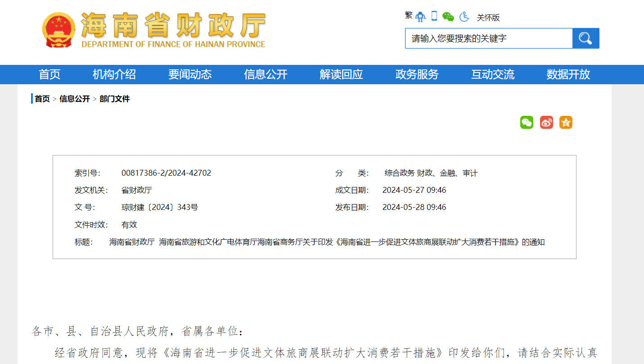Click the 部门文件 breadcrumb link
The height and width of the screenshot is (364, 644).
click(115, 99)
